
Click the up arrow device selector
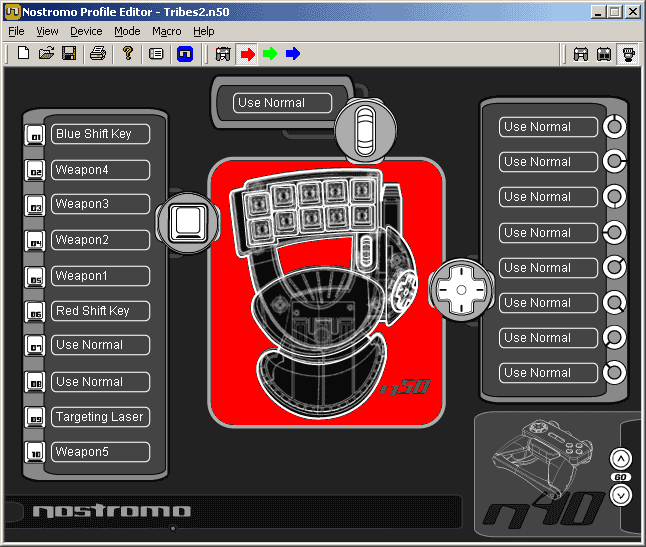click(x=620, y=459)
